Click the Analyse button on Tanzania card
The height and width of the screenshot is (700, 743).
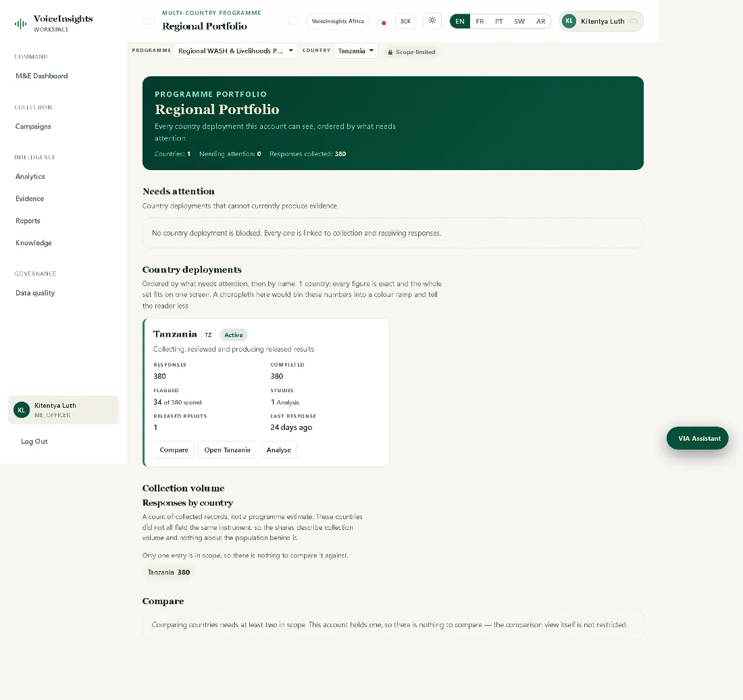click(x=278, y=450)
